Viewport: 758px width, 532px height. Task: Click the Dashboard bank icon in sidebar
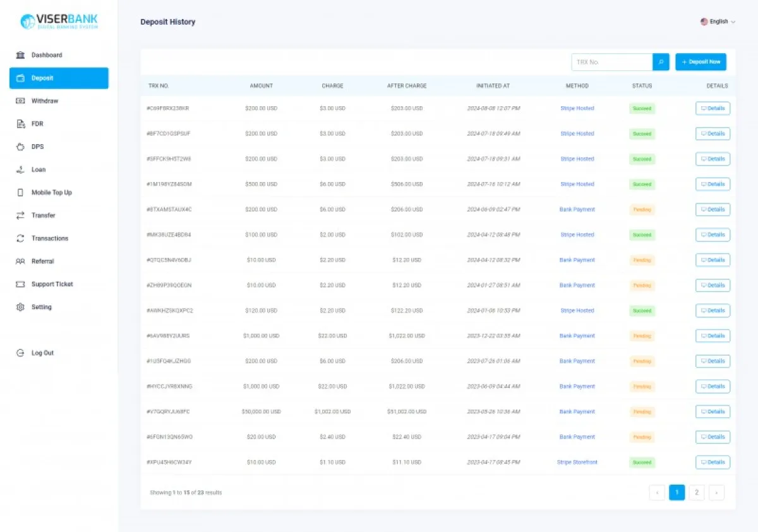click(x=20, y=55)
